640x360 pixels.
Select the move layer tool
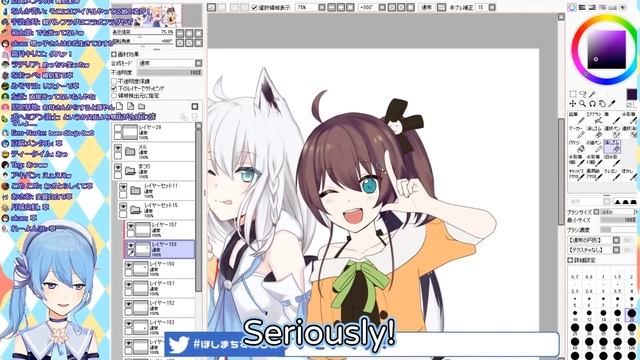click(573, 104)
